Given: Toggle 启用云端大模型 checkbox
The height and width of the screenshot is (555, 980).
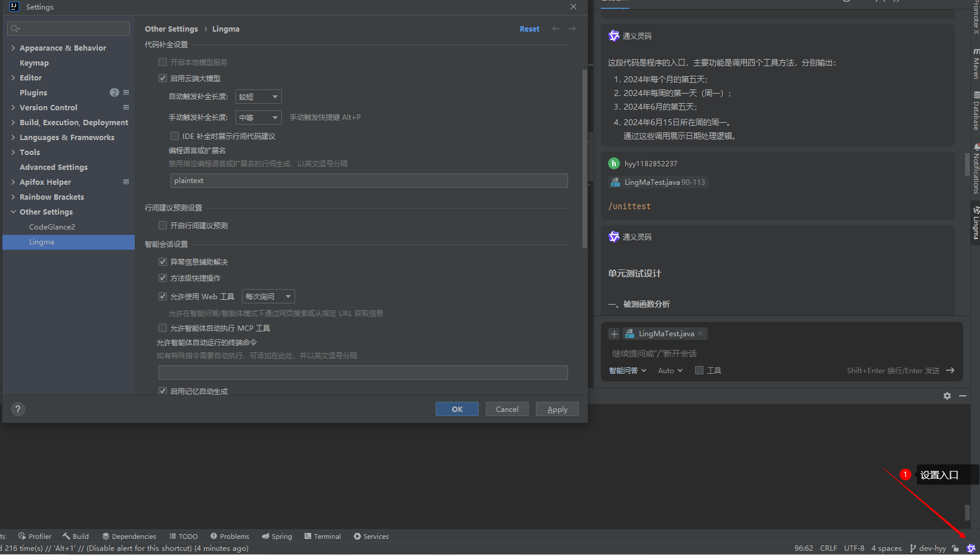Looking at the screenshot, I should (x=163, y=78).
